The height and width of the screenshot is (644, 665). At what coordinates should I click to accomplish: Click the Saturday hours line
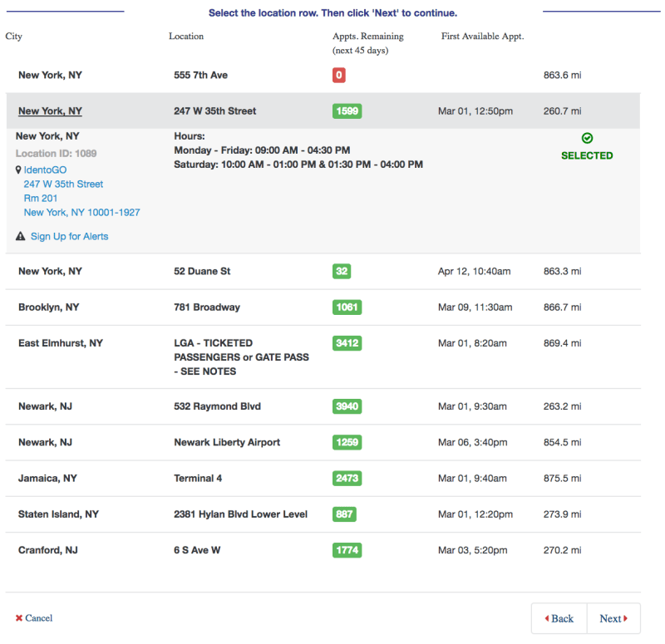coord(298,165)
